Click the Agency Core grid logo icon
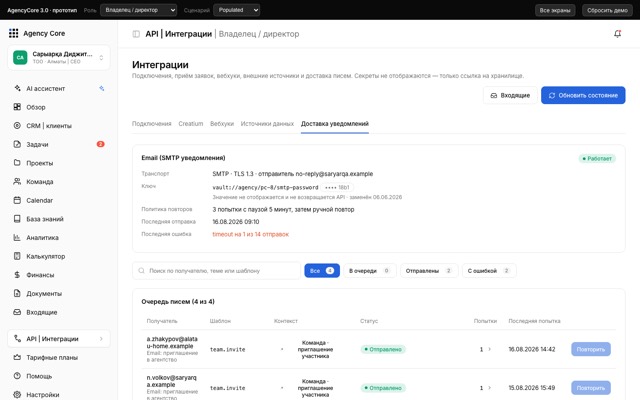The height and width of the screenshot is (400, 640). point(13,33)
